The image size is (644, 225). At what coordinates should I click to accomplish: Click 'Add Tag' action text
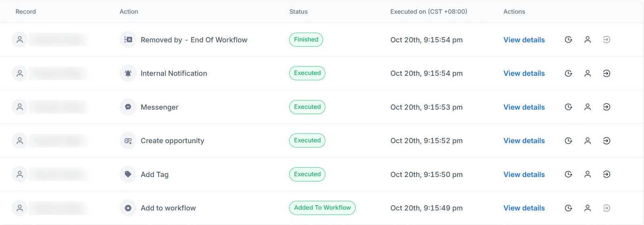155,175
